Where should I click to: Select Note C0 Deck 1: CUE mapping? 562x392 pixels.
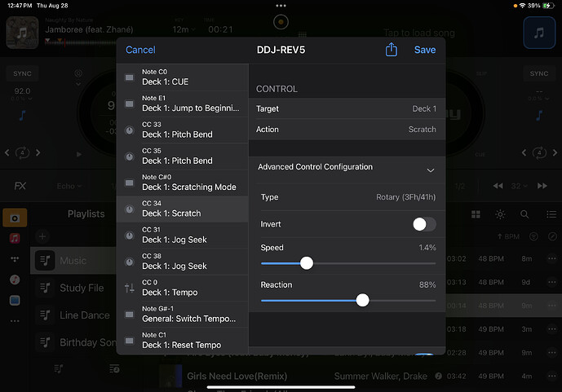(183, 77)
